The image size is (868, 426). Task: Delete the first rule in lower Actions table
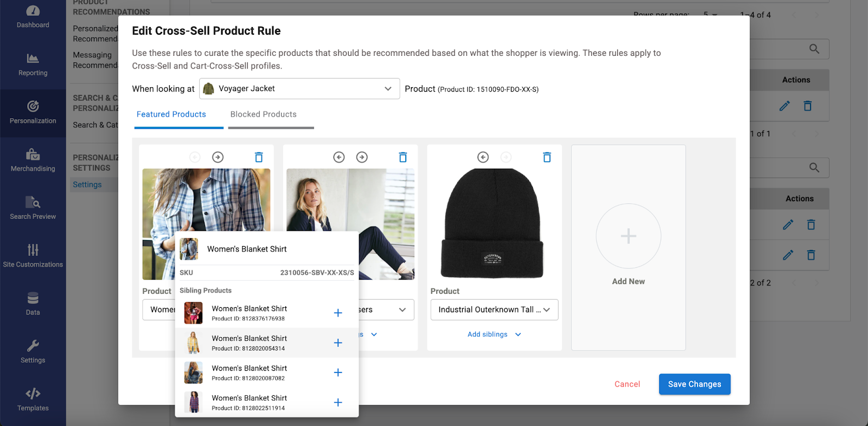tap(811, 224)
